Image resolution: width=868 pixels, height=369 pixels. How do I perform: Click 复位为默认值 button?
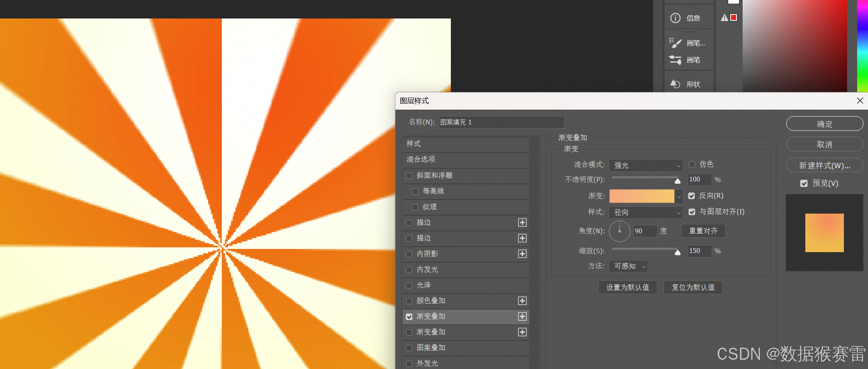693,287
